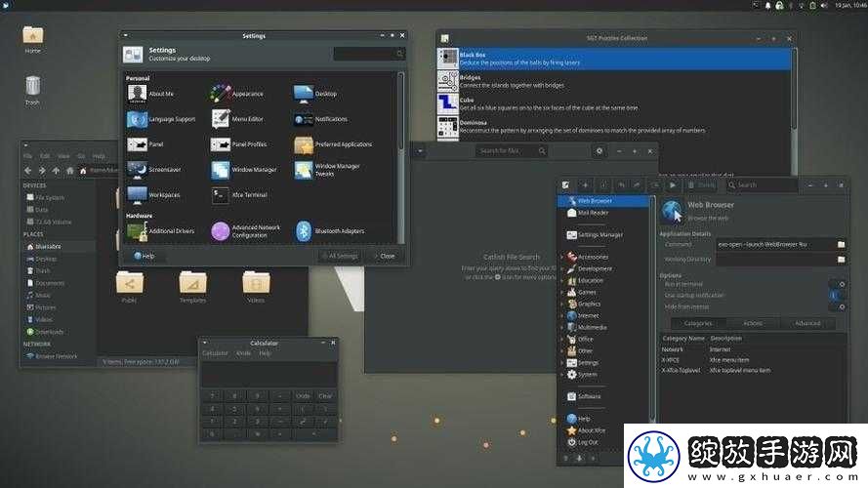The image size is (868, 488).
Task: Open the Home desktop icon
Action: click(x=32, y=39)
